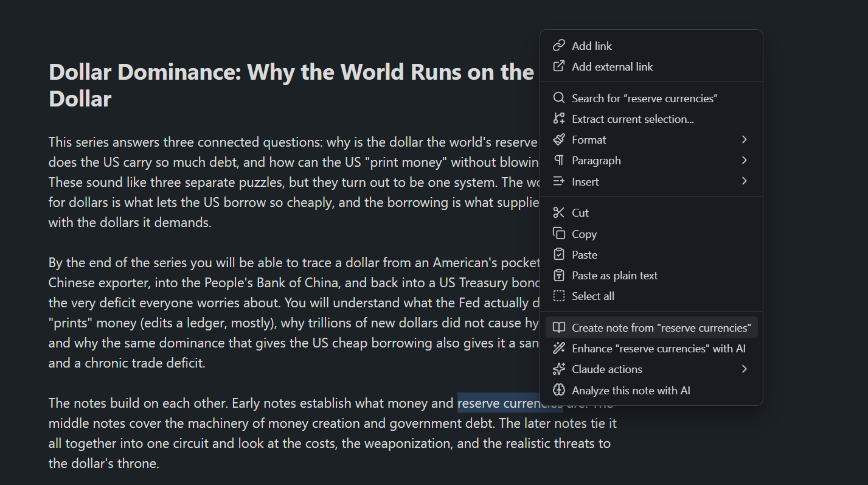Click the paragraph starting "This series answers three"
Screen dimensions: 868x485
(294, 183)
